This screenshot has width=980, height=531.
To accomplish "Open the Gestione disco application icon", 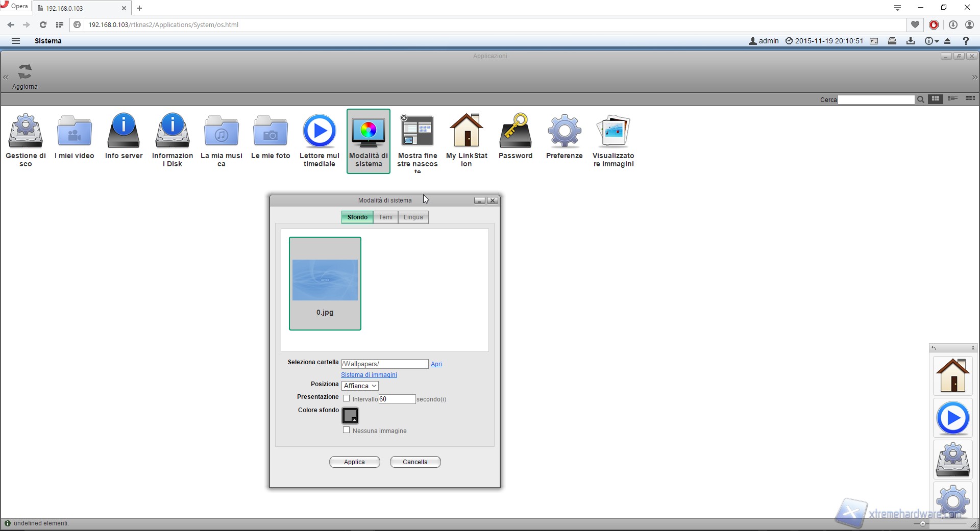I will (25, 131).
